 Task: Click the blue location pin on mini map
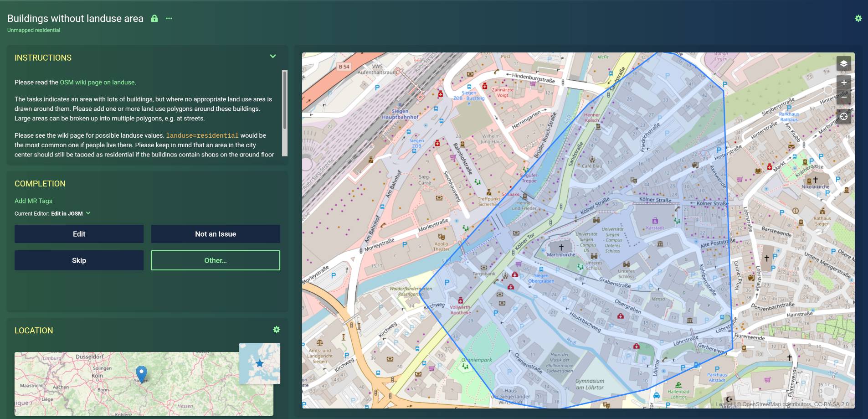(142, 374)
